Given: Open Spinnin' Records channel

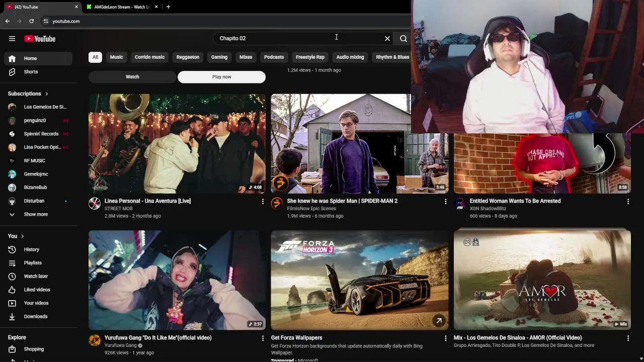Looking at the screenshot, I should click(38, 134).
